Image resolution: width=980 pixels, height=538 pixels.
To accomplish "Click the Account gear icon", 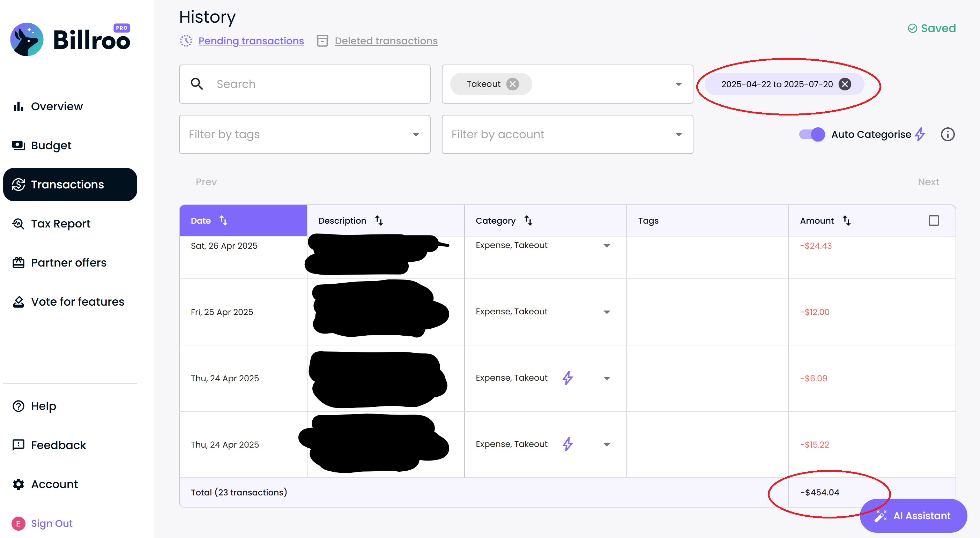I will (x=18, y=484).
